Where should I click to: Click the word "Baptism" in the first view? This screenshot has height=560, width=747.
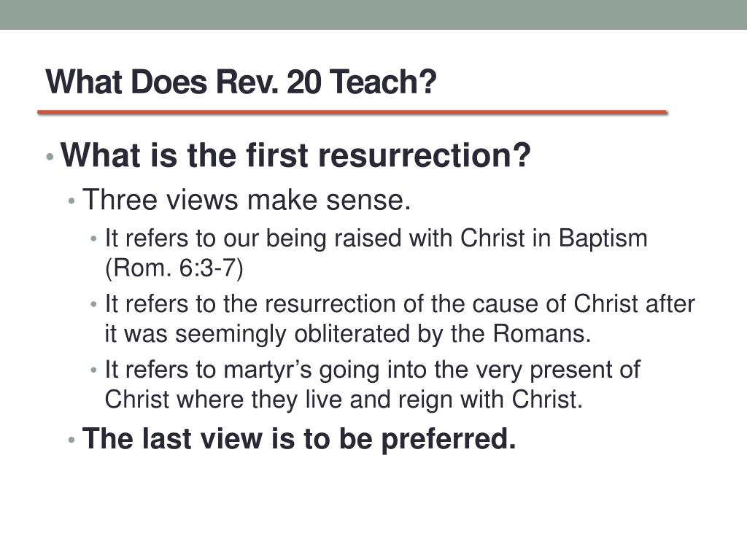[x=603, y=238]
